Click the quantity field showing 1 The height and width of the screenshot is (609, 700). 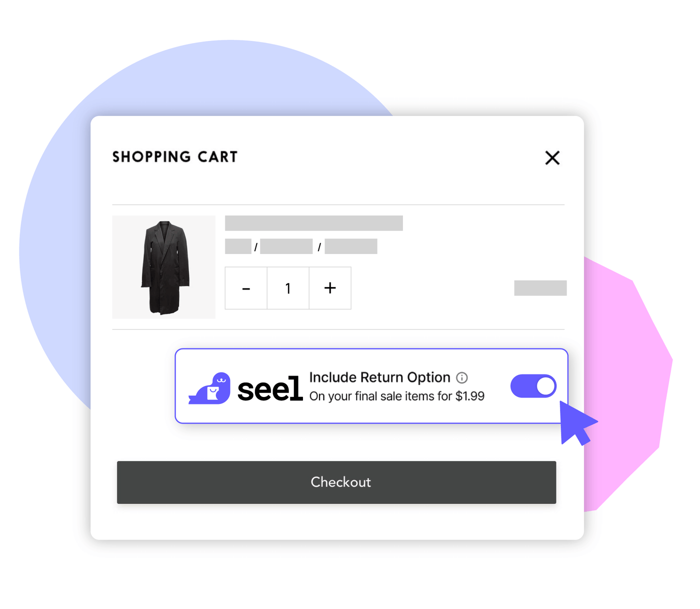tap(288, 288)
